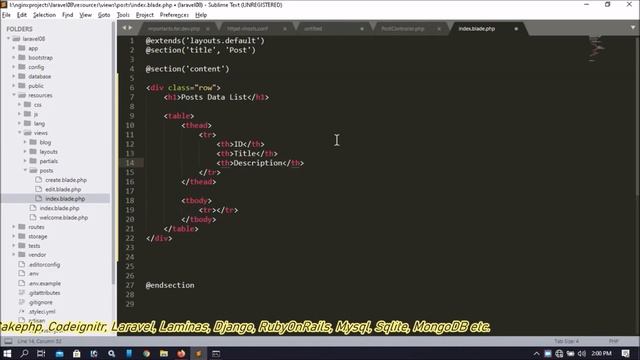The image size is (640, 360).
Task: Open the View menu
Action: click(85, 15)
